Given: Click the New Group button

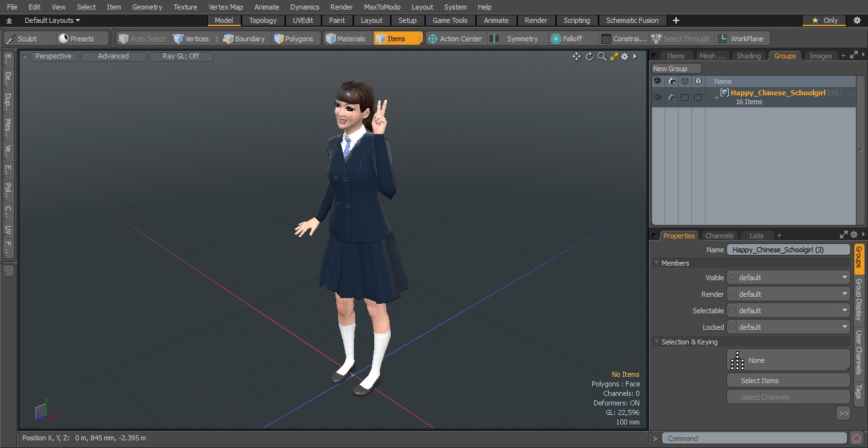Looking at the screenshot, I should coord(677,69).
